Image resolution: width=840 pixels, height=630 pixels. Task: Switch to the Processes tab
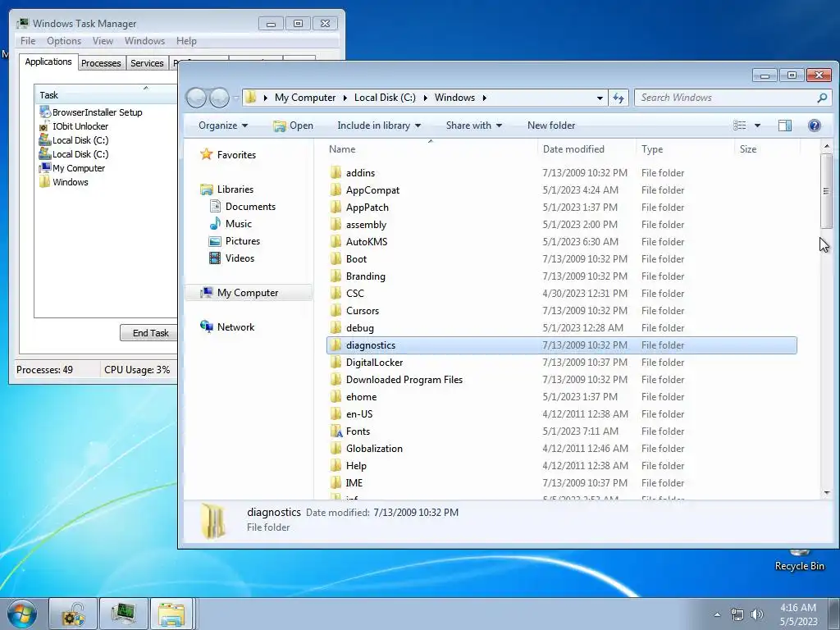pos(101,63)
